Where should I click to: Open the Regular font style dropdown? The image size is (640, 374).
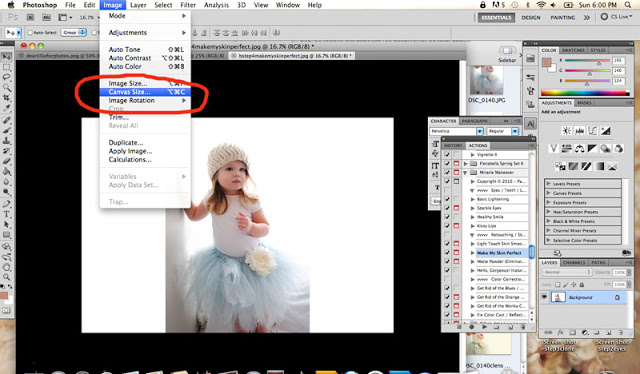tap(515, 131)
